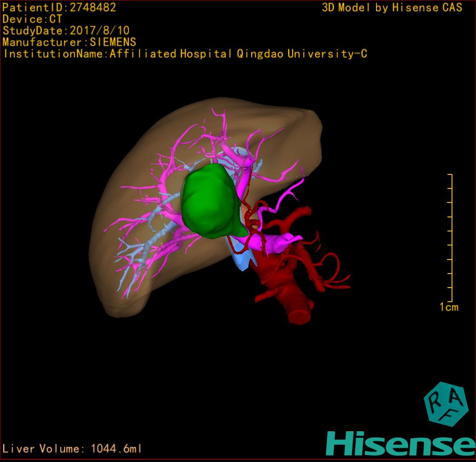Viewport: 476px width, 462px height.
Task: Click 'Liver Volume: 1044.6ml' readout
Action: pyautogui.click(x=71, y=448)
